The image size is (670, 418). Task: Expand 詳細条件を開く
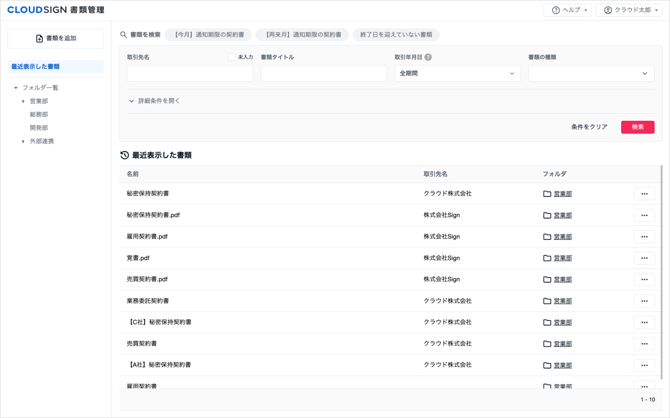tap(154, 101)
